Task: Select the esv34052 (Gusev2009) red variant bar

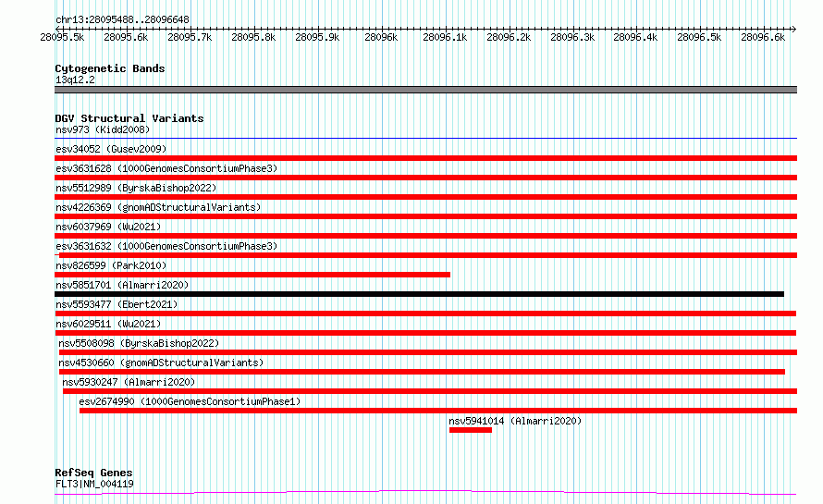Action: 425,158
